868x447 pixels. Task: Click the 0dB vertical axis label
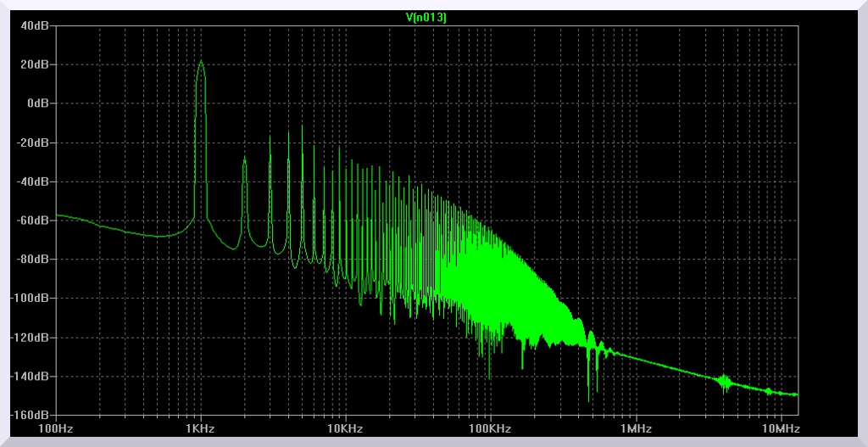click(x=39, y=103)
